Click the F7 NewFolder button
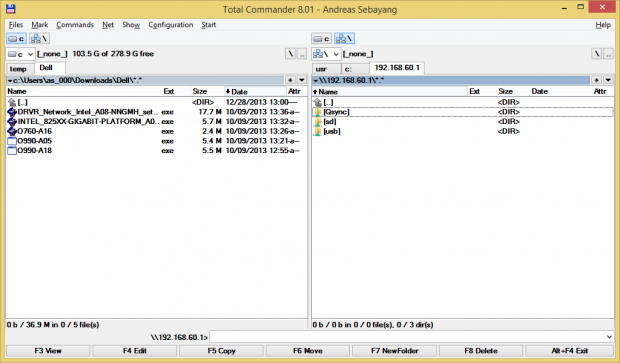This screenshot has height=363, width=620. pos(395,351)
